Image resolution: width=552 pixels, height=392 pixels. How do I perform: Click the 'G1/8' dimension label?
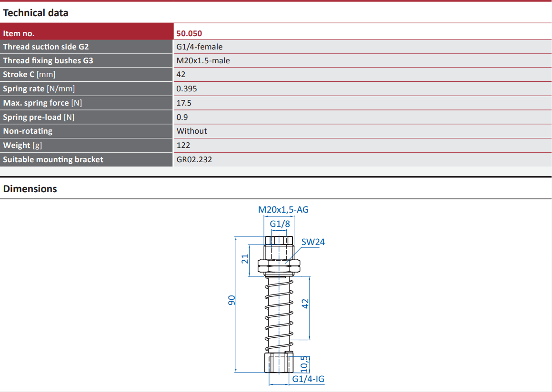pyautogui.click(x=280, y=224)
